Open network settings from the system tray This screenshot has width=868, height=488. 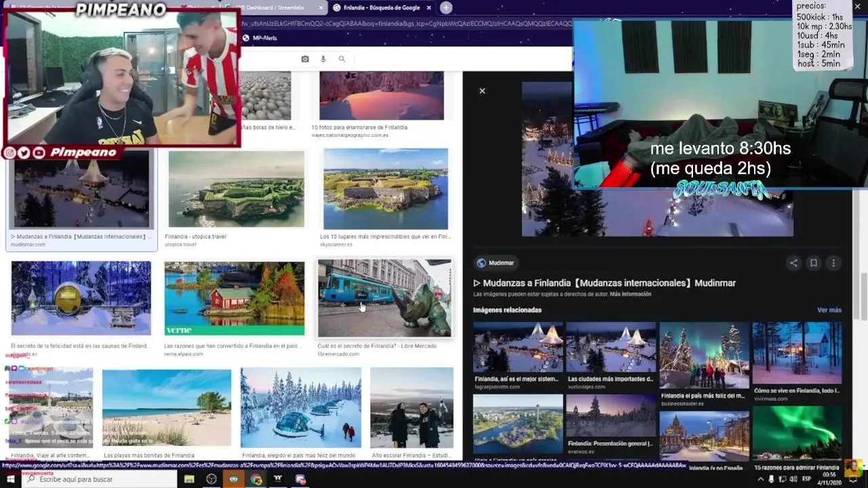point(783,479)
